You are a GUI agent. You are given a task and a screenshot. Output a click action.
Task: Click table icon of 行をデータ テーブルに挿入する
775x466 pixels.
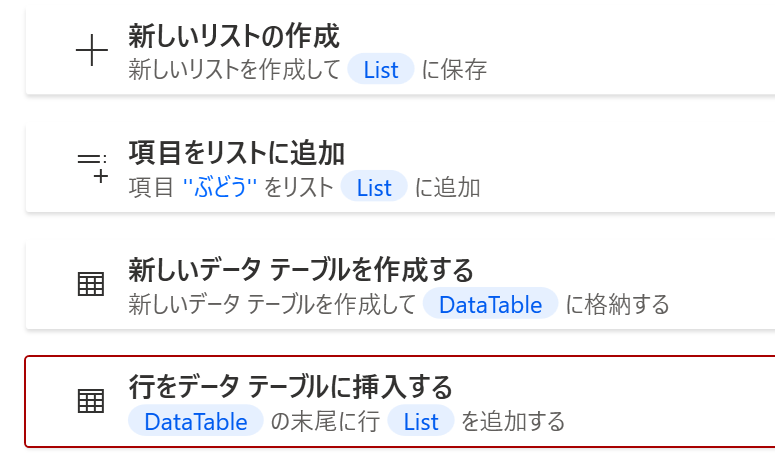91,401
